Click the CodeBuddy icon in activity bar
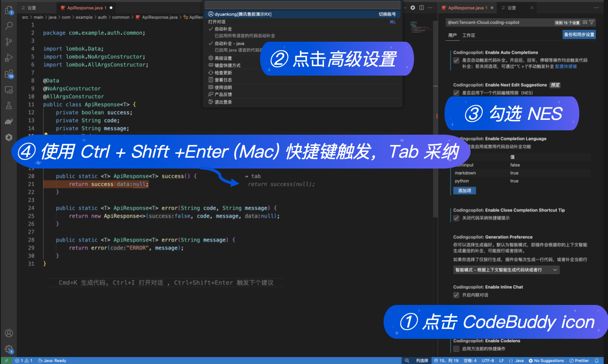The image size is (608, 364). [x=9, y=137]
